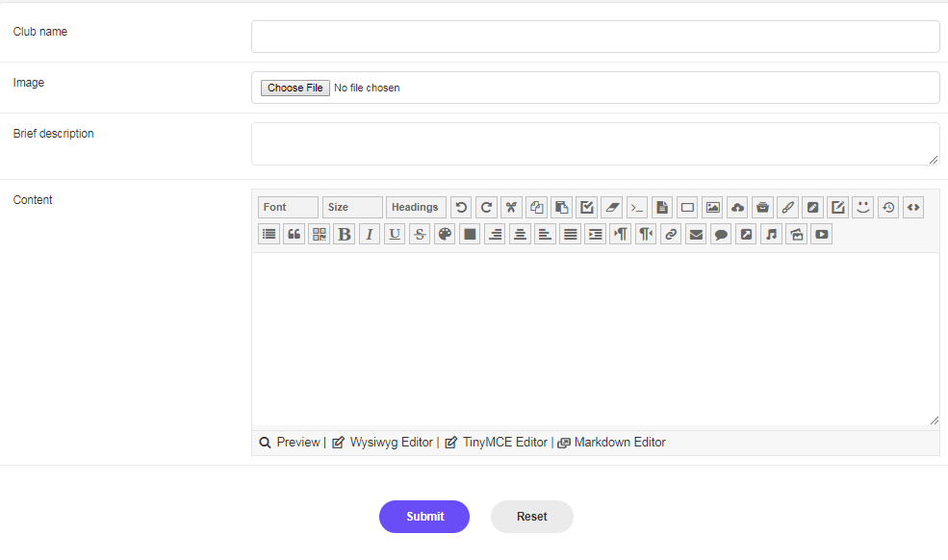Click inside the Content editor text area
The height and width of the screenshot is (560, 948).
(596, 340)
